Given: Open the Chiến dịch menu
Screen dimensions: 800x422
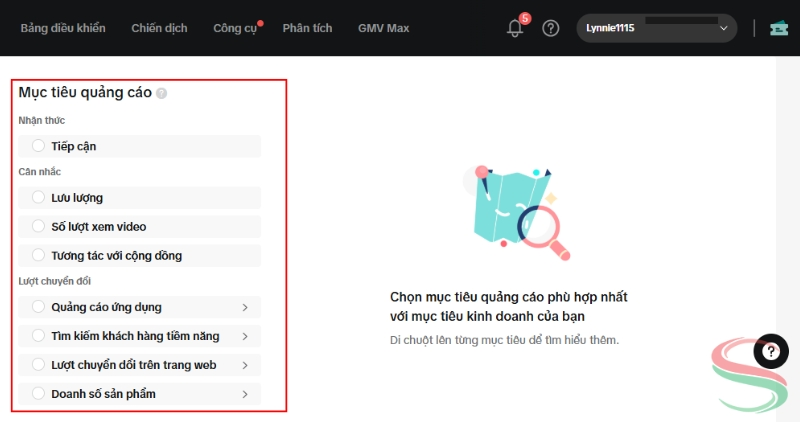Looking at the screenshot, I should (159, 28).
